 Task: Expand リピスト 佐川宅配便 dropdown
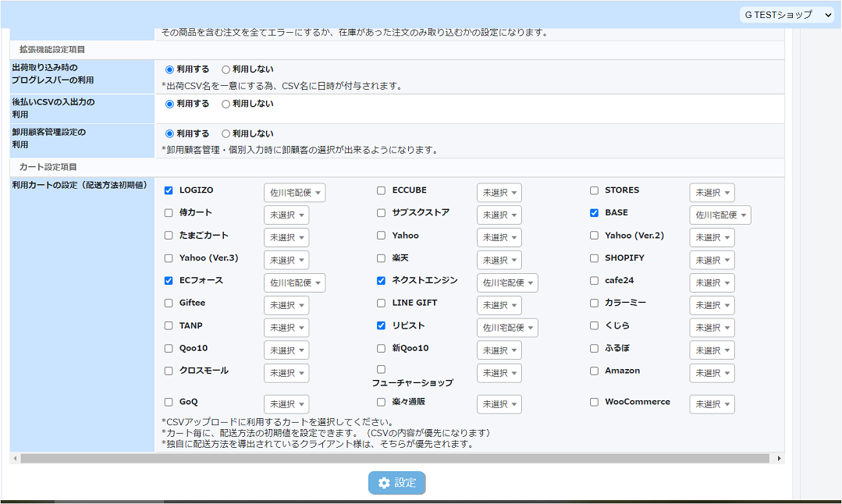[x=507, y=328]
